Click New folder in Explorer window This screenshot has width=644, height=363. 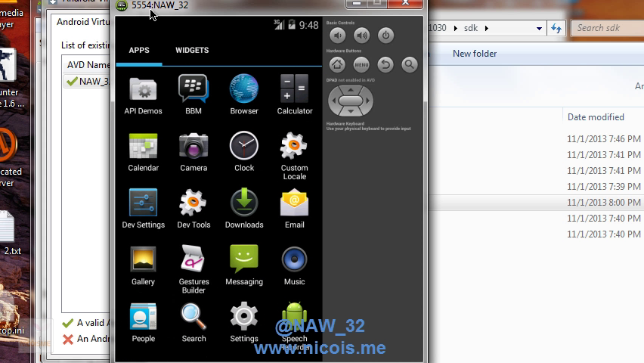[475, 54]
